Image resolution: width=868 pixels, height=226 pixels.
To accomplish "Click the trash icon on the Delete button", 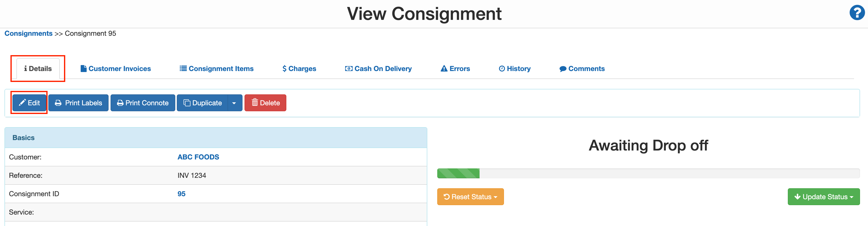I will click(x=255, y=103).
